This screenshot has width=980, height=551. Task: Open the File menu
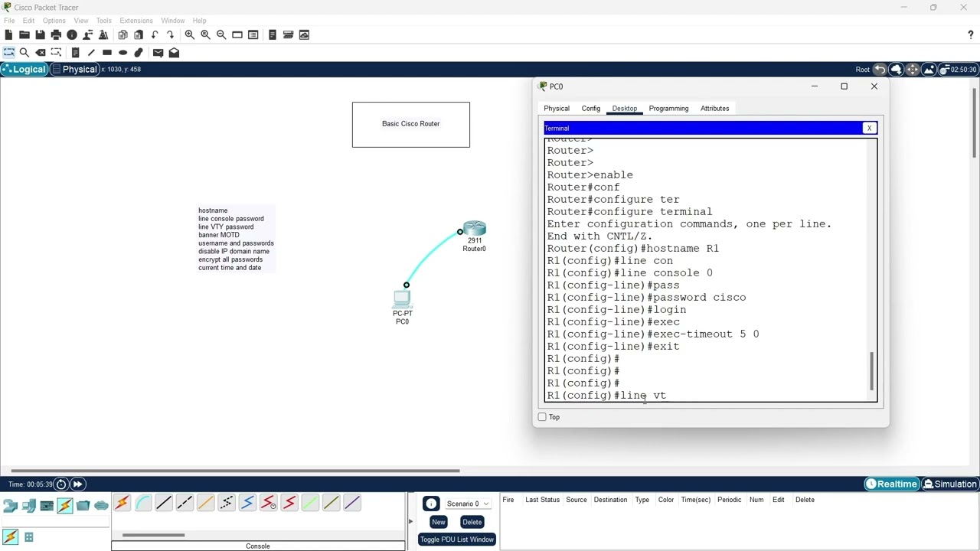click(x=9, y=21)
